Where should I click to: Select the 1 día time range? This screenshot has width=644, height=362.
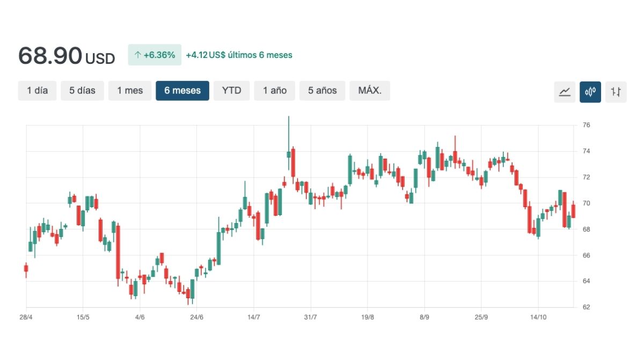point(38,91)
